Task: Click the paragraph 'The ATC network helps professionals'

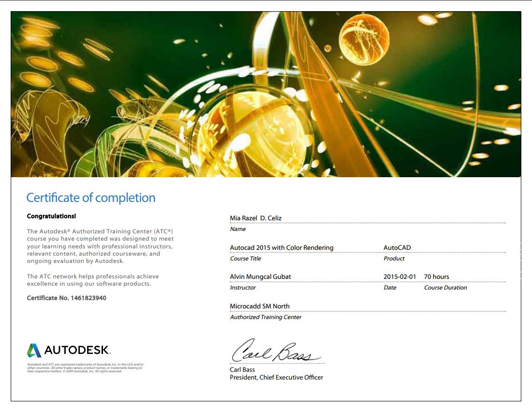Action: point(93,280)
